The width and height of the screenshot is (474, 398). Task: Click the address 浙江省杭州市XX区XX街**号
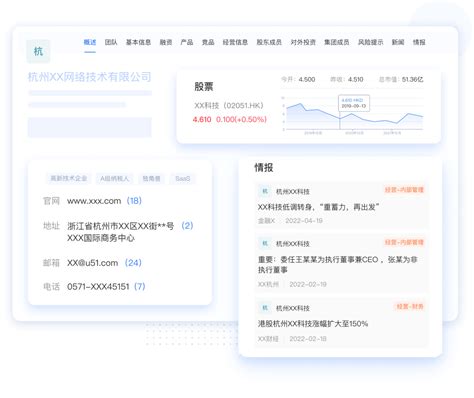click(121, 226)
